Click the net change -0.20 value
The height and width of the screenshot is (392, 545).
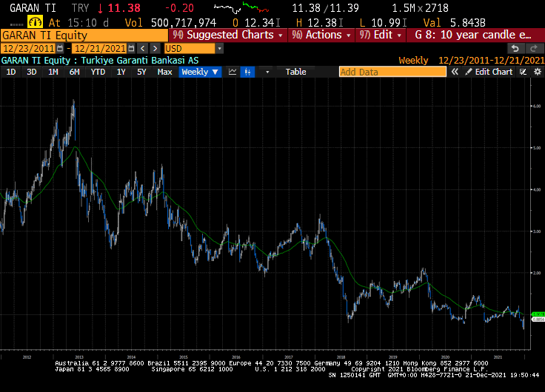179,8
